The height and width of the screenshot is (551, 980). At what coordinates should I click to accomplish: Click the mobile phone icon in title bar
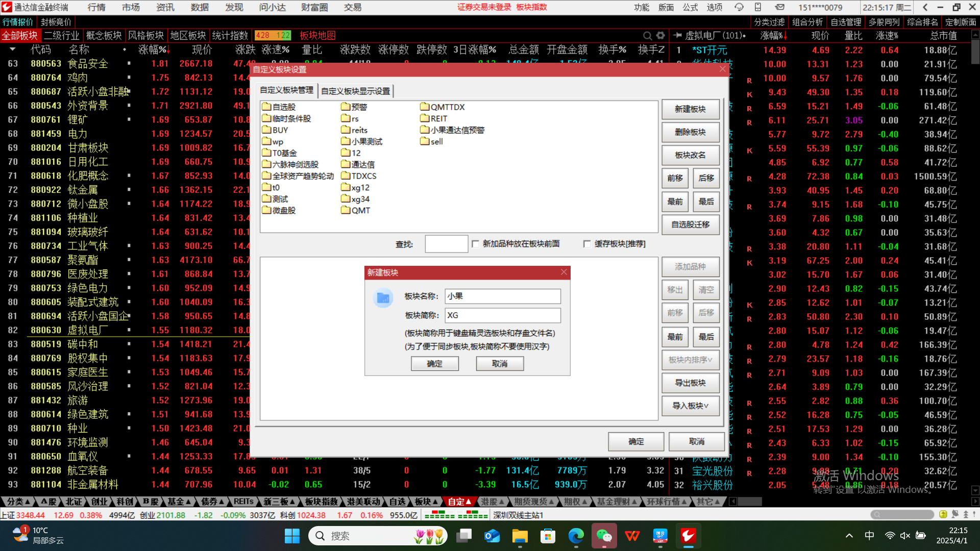click(x=758, y=7)
